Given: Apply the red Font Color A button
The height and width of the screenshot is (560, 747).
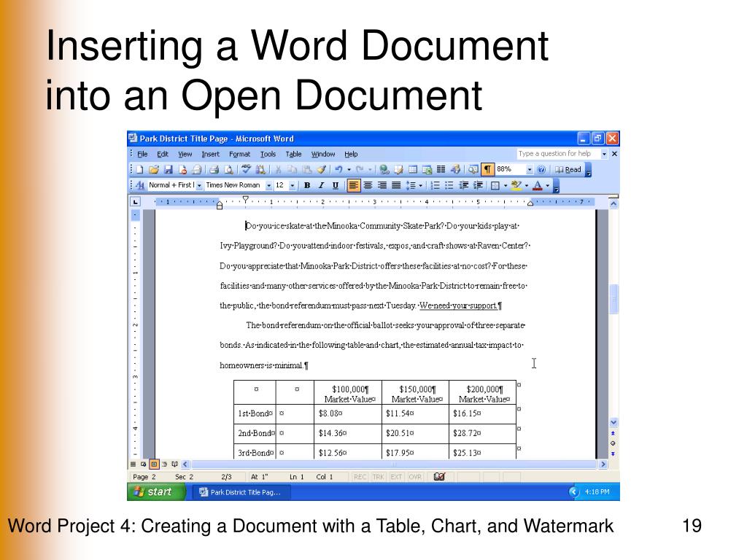Looking at the screenshot, I should point(538,185).
